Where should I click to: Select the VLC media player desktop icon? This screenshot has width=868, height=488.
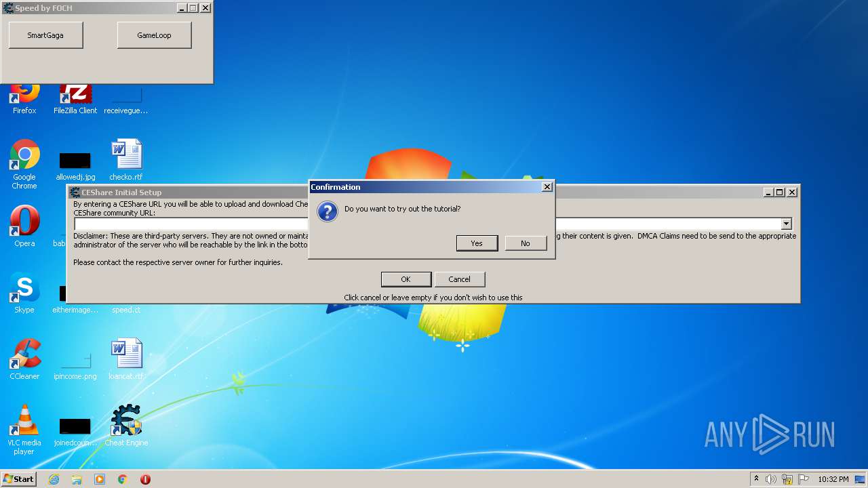24,430
